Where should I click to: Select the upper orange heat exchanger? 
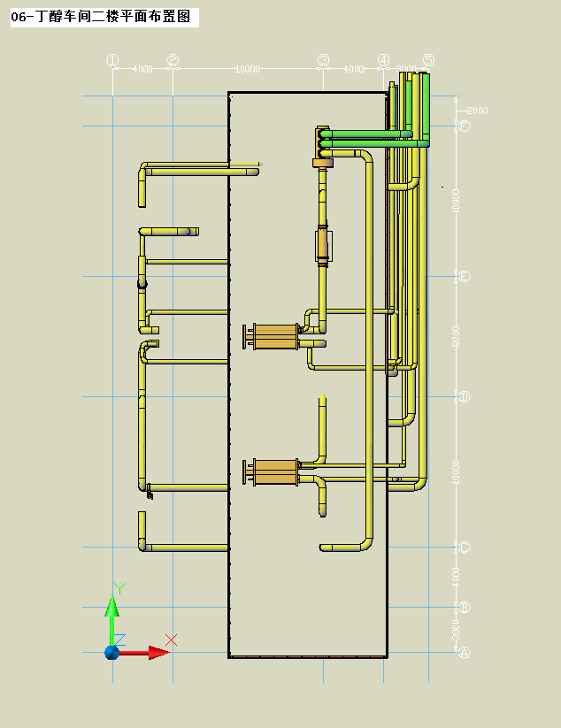tap(272, 337)
